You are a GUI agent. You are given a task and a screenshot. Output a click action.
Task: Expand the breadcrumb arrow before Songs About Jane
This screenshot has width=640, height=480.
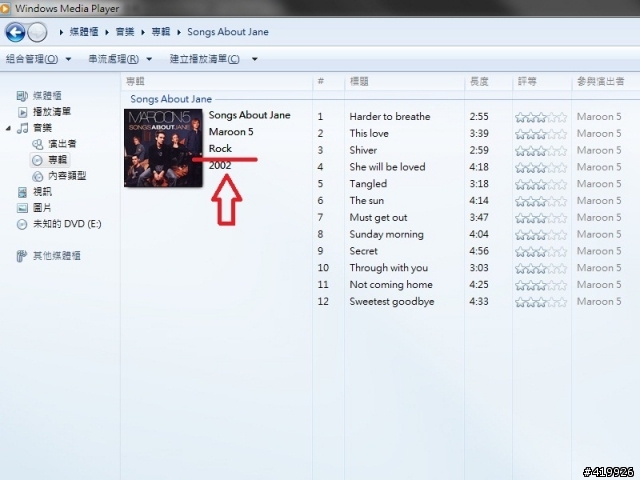[x=179, y=32]
